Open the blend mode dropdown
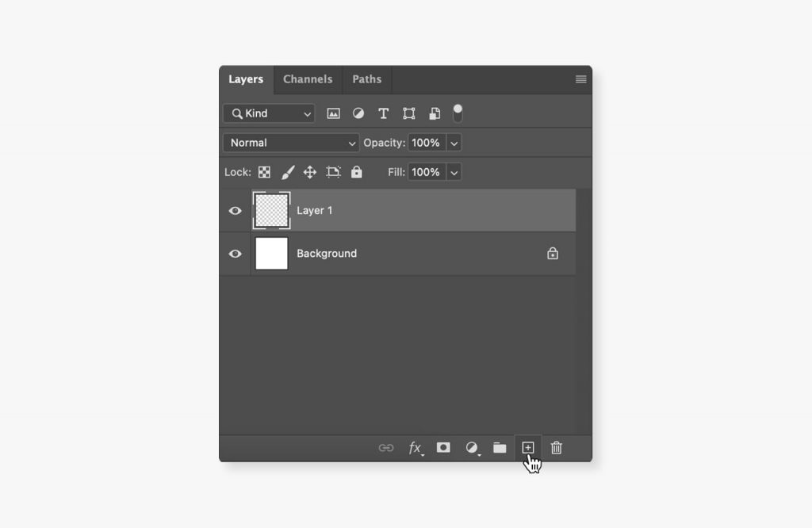 coord(290,143)
